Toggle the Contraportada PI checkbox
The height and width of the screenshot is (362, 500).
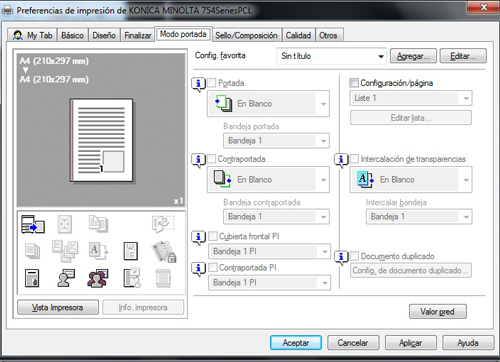click(213, 267)
